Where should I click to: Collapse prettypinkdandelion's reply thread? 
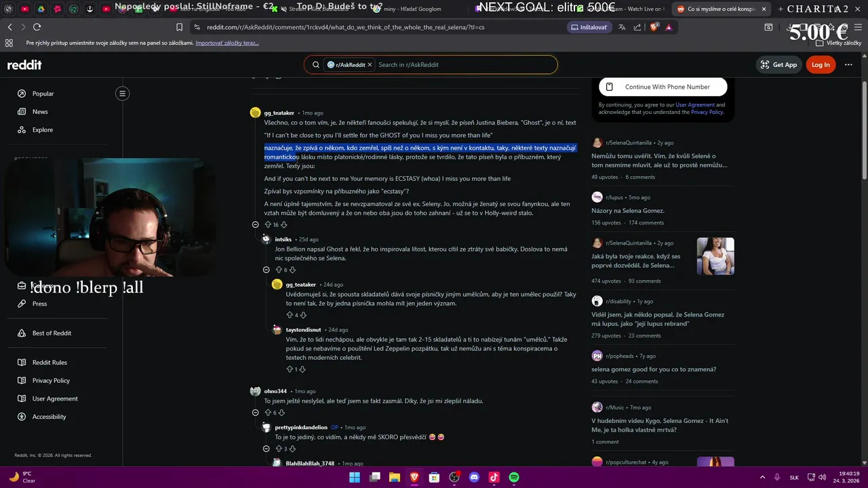click(x=266, y=449)
